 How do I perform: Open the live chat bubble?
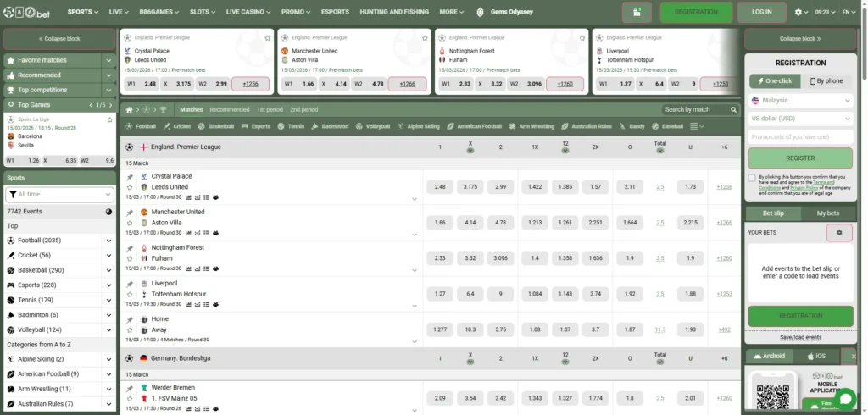coord(845,399)
